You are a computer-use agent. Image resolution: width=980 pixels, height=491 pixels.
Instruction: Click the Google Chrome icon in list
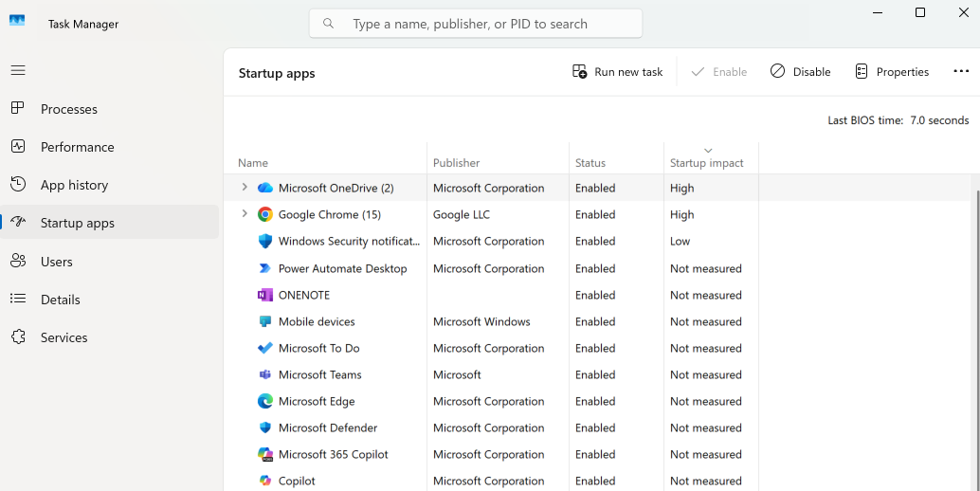(x=265, y=214)
